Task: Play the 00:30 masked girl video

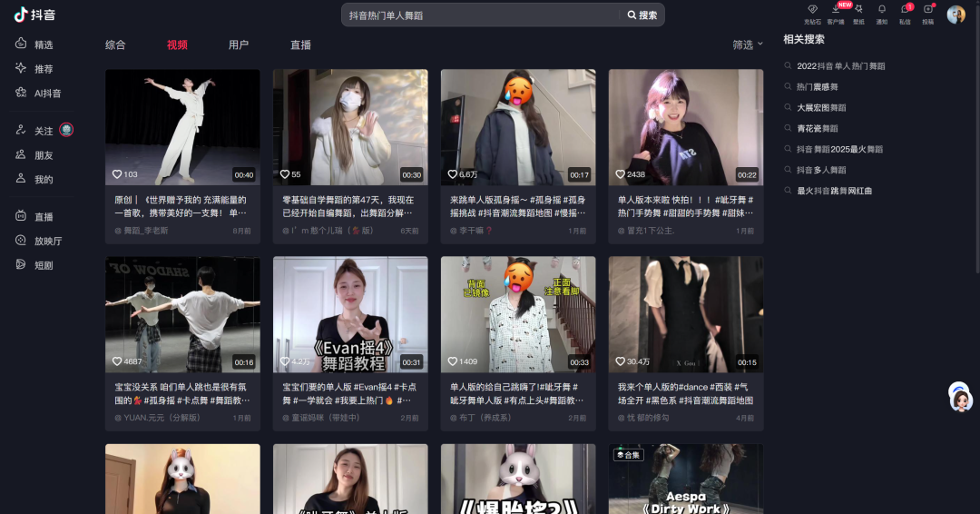Action: [350, 127]
